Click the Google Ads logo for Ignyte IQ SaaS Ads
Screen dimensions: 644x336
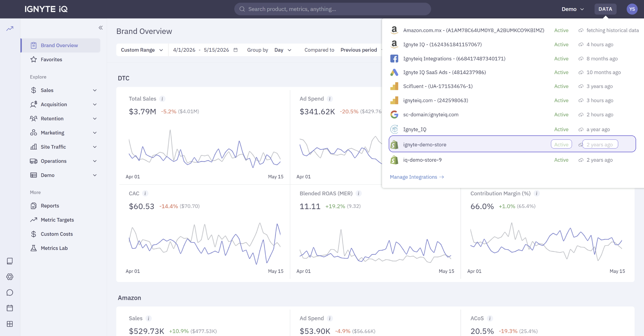coord(394,72)
